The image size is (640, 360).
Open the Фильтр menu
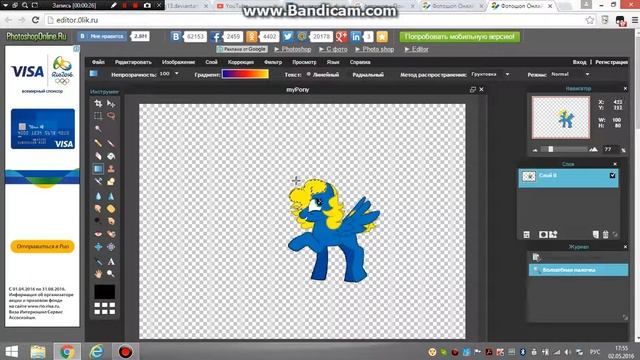click(x=273, y=62)
